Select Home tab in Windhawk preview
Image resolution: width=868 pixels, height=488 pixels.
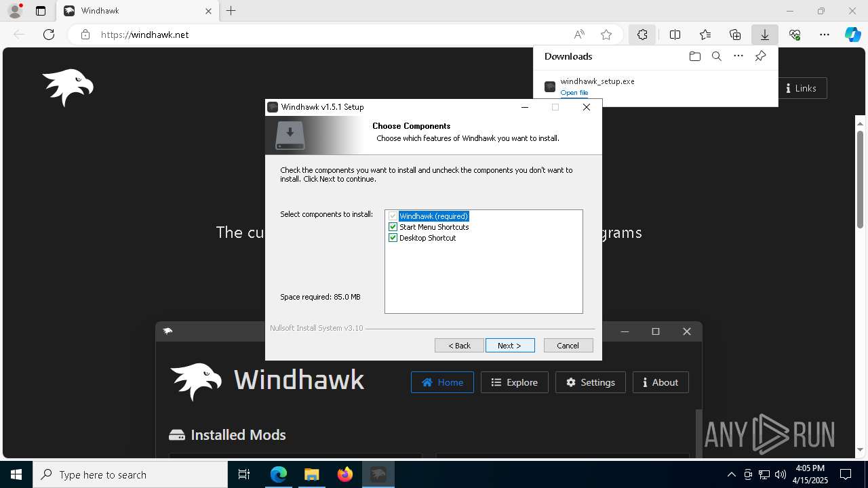tap(442, 382)
